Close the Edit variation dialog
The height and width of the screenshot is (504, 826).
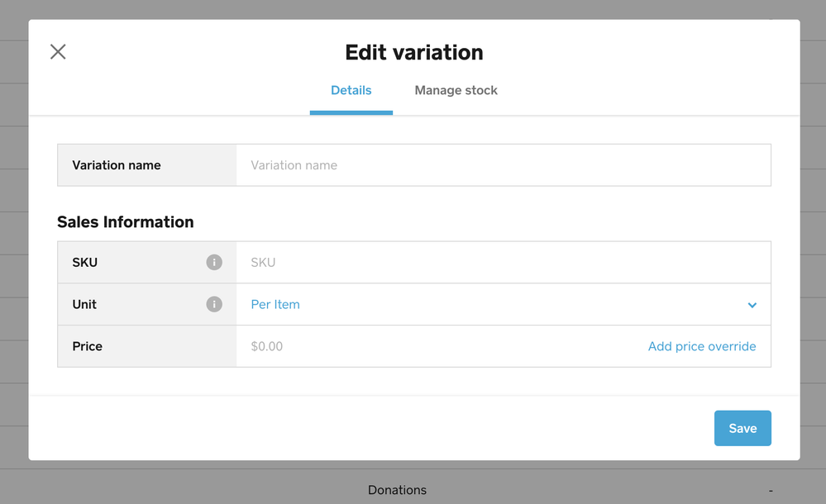pos(58,52)
